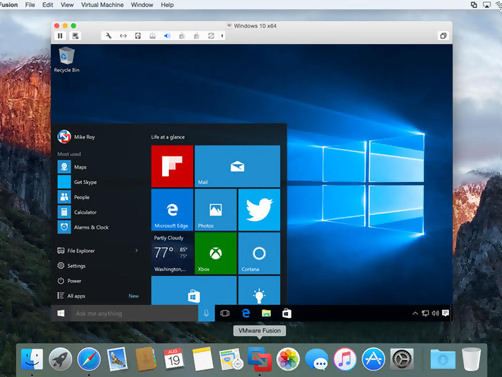
Task: Expand the toolbar overflow arrow
Action: [222, 36]
